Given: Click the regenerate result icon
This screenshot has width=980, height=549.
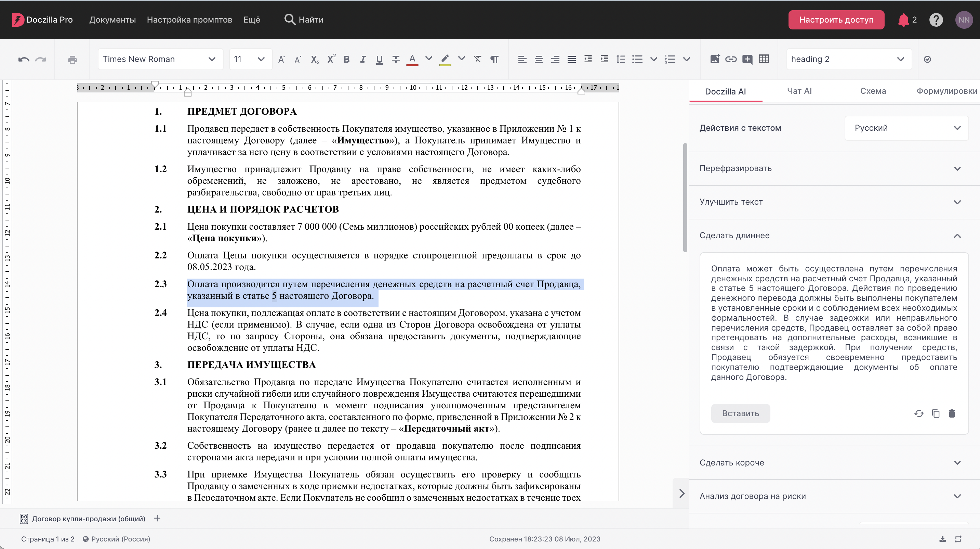Looking at the screenshot, I should [x=919, y=413].
